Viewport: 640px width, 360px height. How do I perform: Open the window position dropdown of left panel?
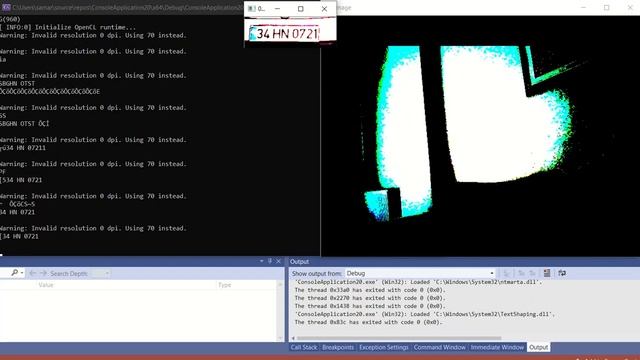point(262,261)
